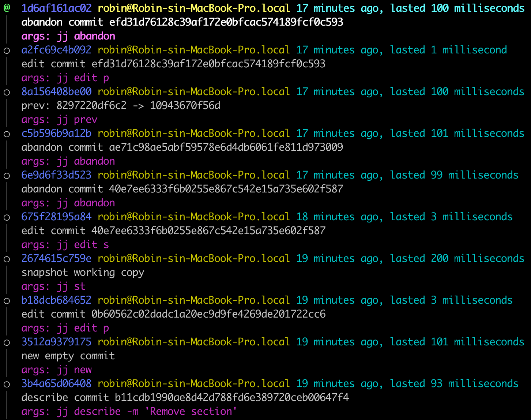
Task: Select the 'args: jj prev' line
Action: 59,120
